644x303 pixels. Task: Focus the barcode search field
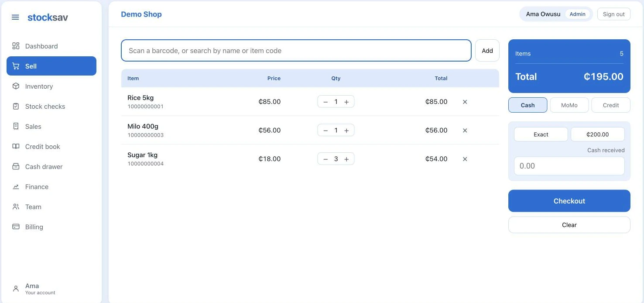tap(296, 51)
